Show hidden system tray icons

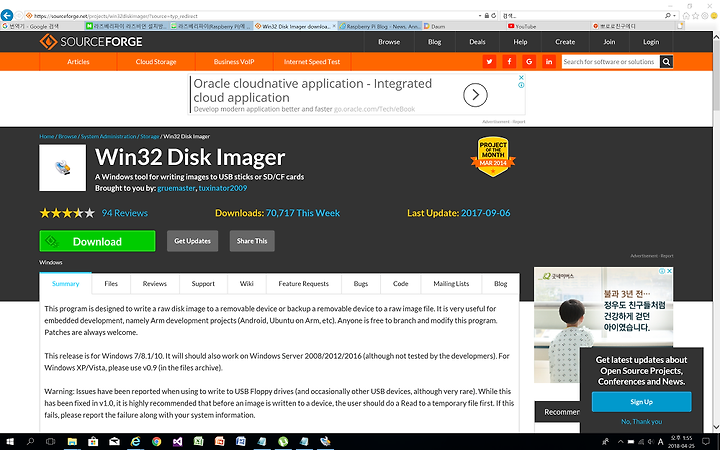[x=620, y=442]
